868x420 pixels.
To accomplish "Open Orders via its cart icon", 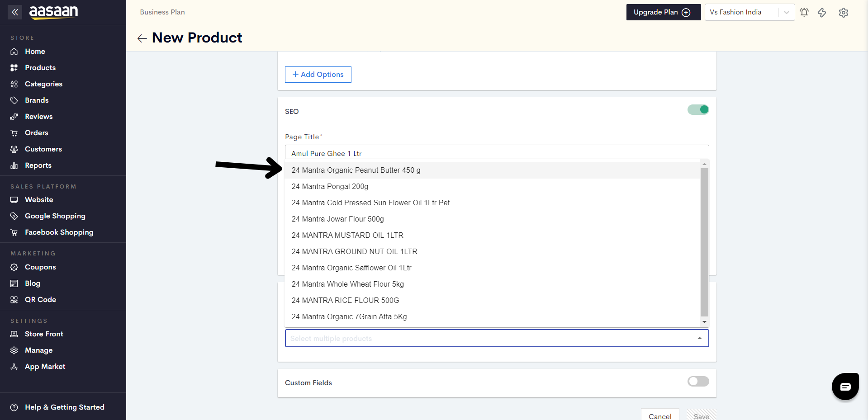I will point(14,133).
